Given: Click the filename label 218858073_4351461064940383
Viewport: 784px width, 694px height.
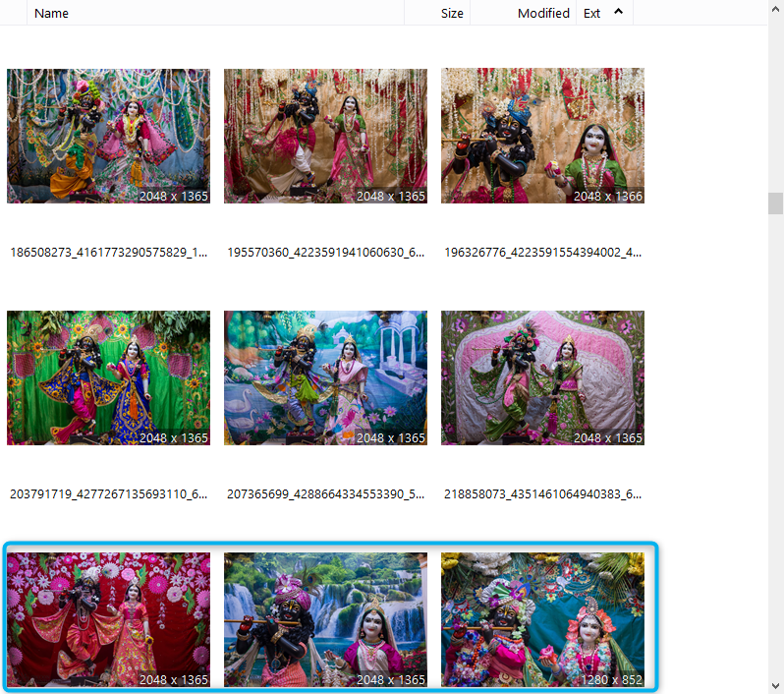Looking at the screenshot, I should pyautogui.click(x=542, y=493).
